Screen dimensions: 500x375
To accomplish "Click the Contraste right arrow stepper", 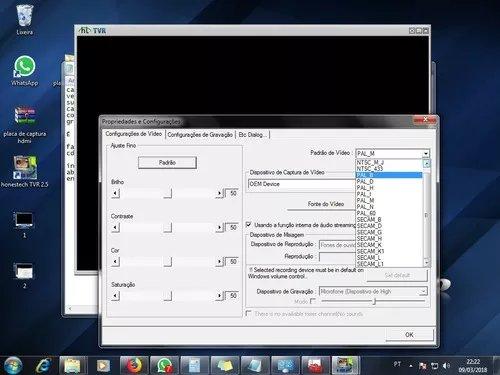I will click(219, 227).
